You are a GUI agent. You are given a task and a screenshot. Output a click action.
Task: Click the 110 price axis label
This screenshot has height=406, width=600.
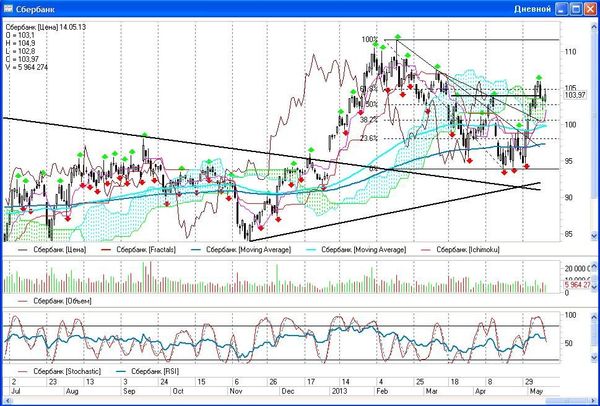coord(570,52)
